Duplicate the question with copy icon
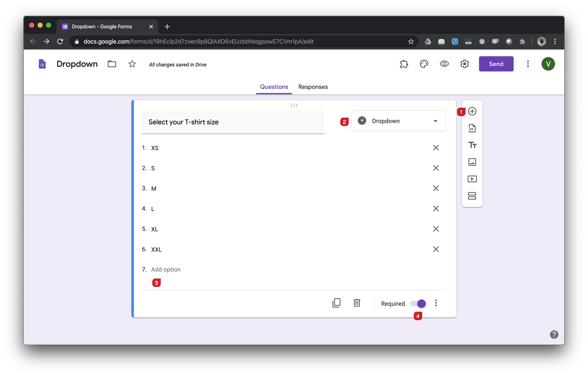 tap(336, 303)
